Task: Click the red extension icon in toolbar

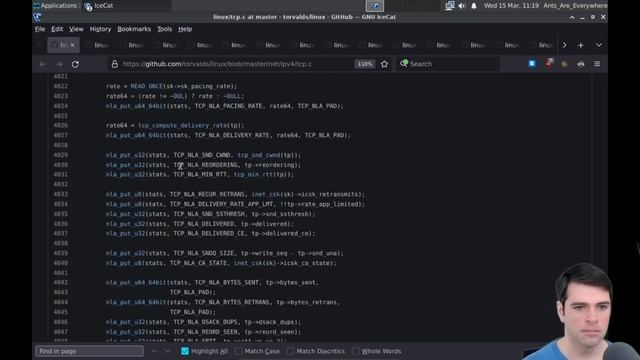Action: tap(549, 63)
